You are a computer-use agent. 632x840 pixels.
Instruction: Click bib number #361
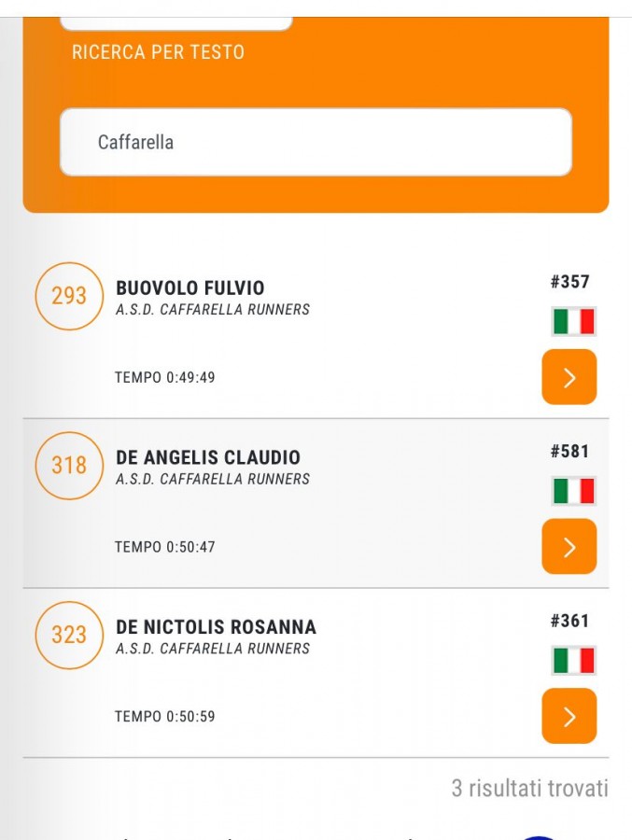click(x=569, y=621)
